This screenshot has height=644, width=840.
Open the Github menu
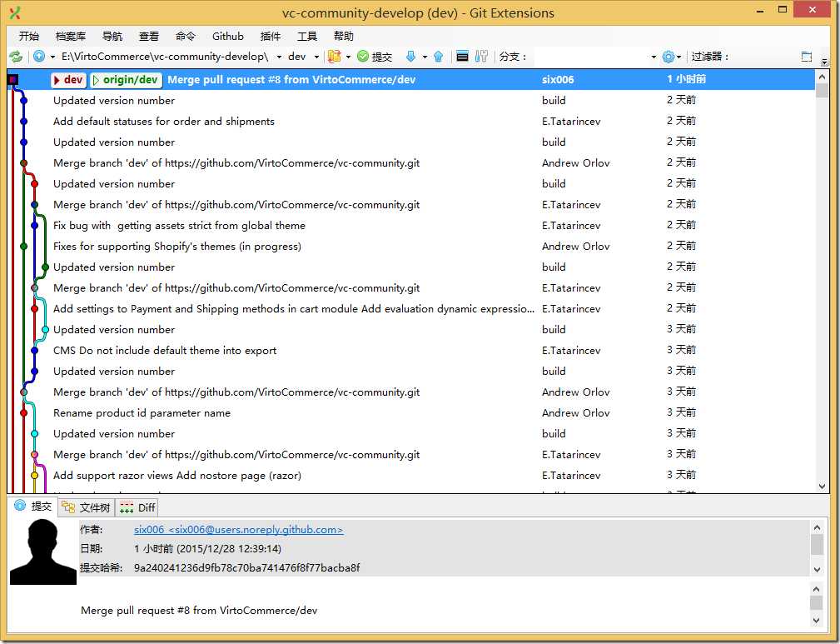[x=227, y=36]
